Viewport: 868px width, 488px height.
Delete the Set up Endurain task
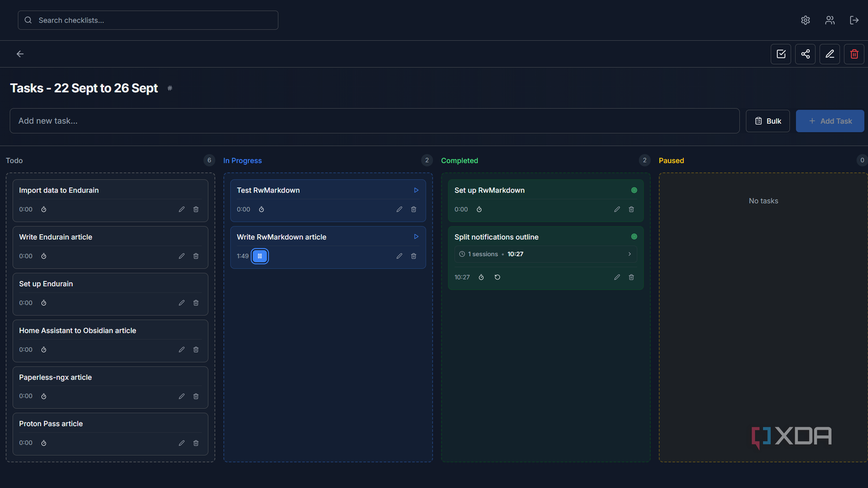click(196, 303)
